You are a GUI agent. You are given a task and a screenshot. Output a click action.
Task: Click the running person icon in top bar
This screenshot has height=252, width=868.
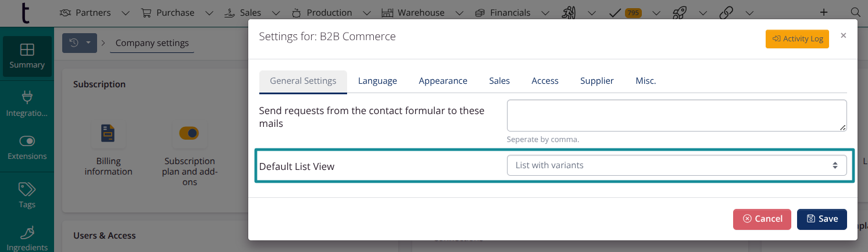click(569, 12)
